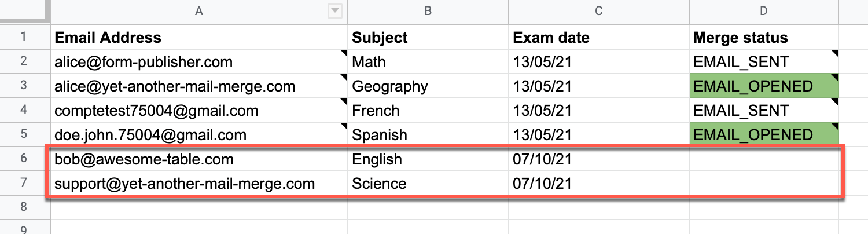Select the Geography subject cell
The height and width of the screenshot is (234, 868).
tap(428, 86)
